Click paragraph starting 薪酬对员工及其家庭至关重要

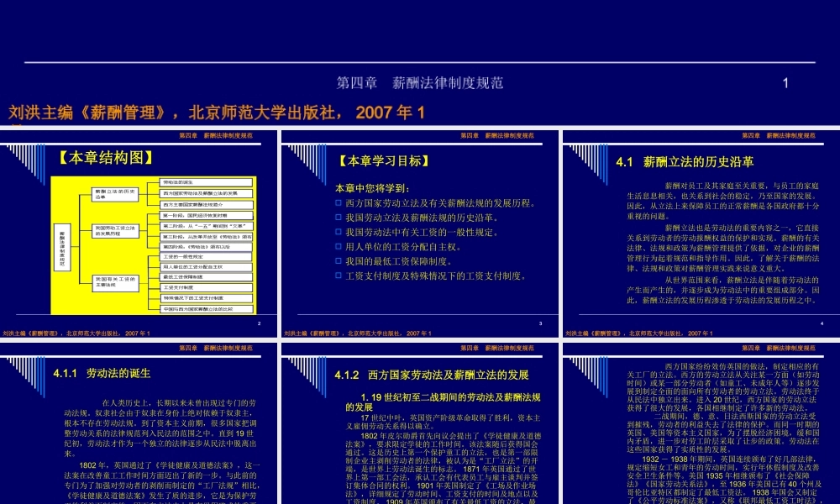pos(723,201)
